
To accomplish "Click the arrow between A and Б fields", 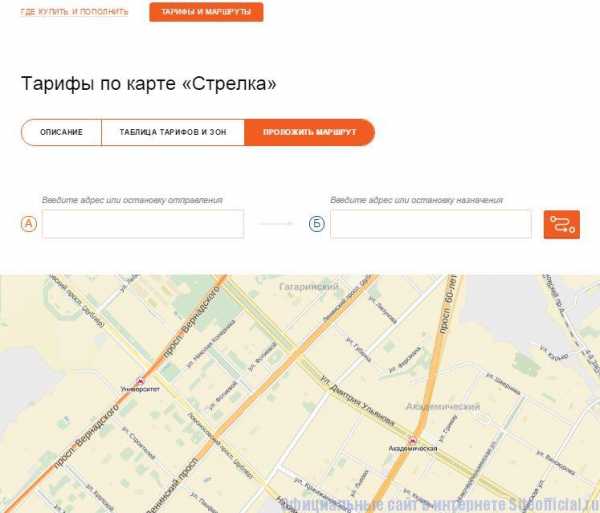I will [x=276, y=223].
